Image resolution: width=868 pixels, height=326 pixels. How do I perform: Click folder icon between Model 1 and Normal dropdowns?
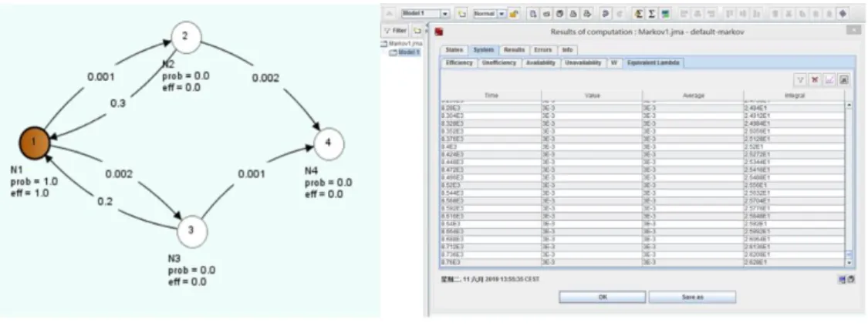click(462, 14)
